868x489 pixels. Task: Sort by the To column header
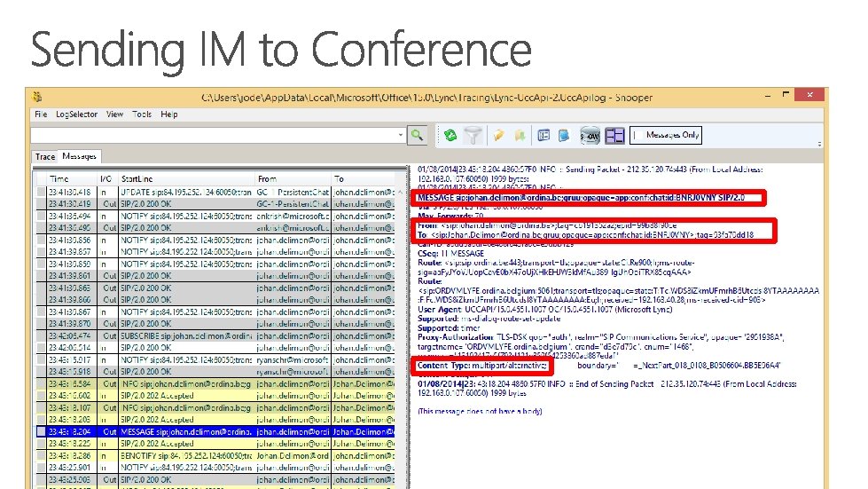coord(364,179)
